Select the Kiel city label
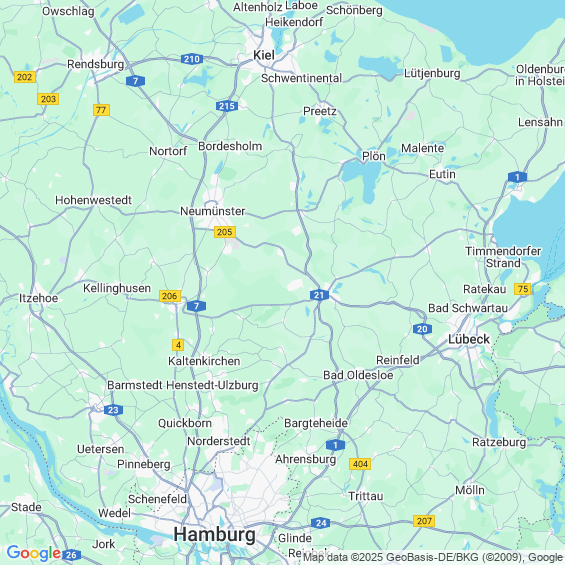Screen dimensions: 565x565 [264, 55]
